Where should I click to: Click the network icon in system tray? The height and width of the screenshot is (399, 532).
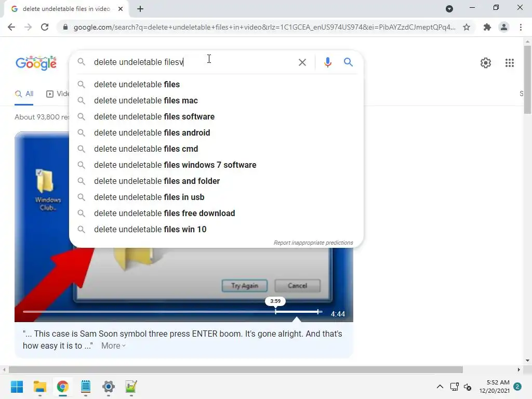[454, 387]
